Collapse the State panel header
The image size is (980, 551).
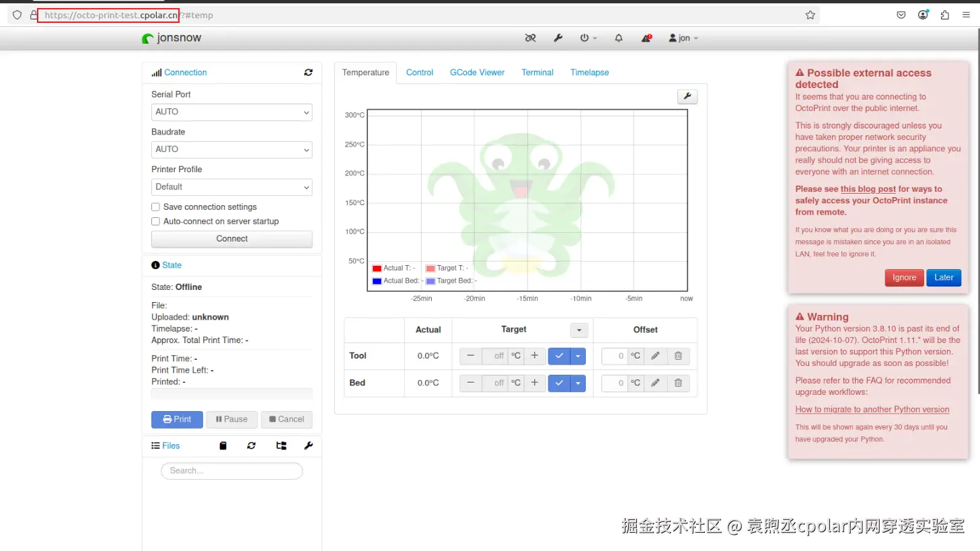point(172,265)
